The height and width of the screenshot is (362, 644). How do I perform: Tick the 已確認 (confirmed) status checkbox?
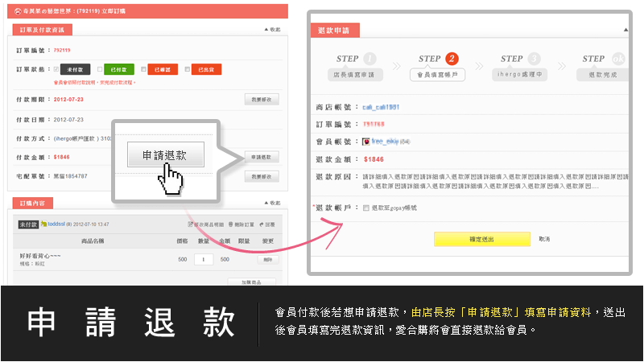[142, 69]
